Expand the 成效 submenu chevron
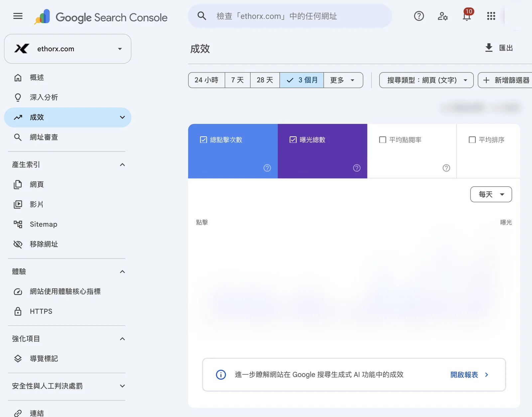Image resolution: width=532 pixels, height=417 pixels. click(122, 117)
